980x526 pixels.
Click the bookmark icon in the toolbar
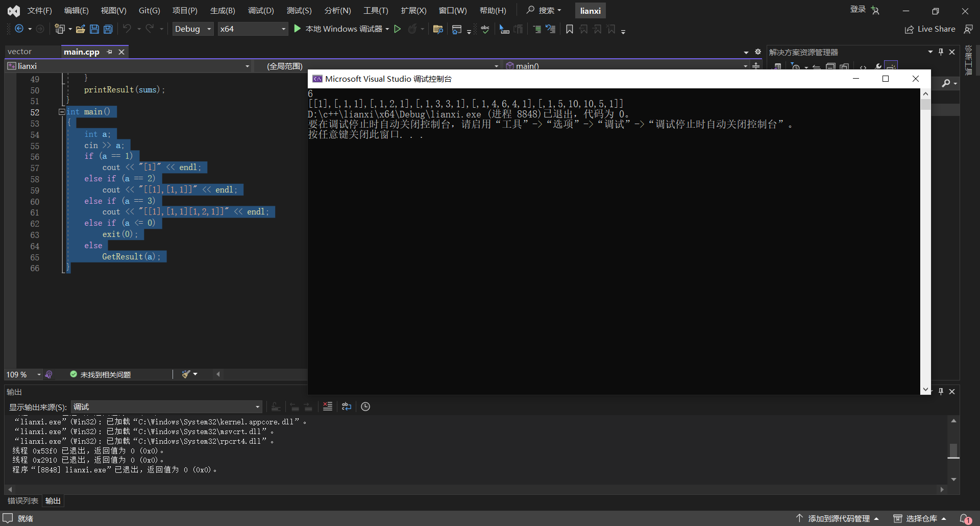[x=570, y=29]
